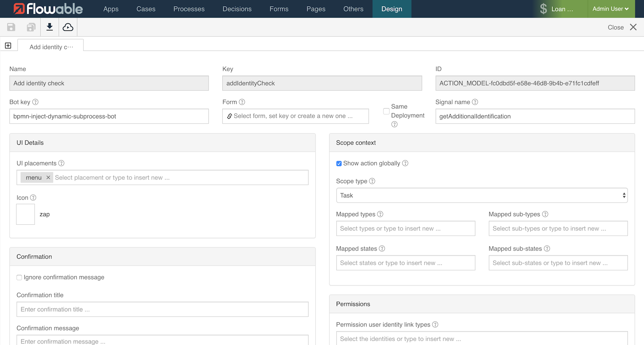Screen dimensions: 644x345
Task: Click the Loan app switcher button
Action: click(x=556, y=9)
